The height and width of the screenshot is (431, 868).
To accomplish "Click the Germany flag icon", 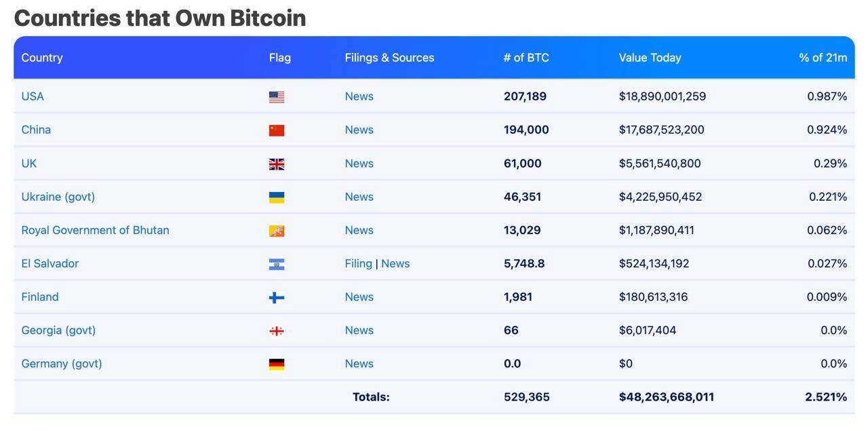I will (x=277, y=364).
